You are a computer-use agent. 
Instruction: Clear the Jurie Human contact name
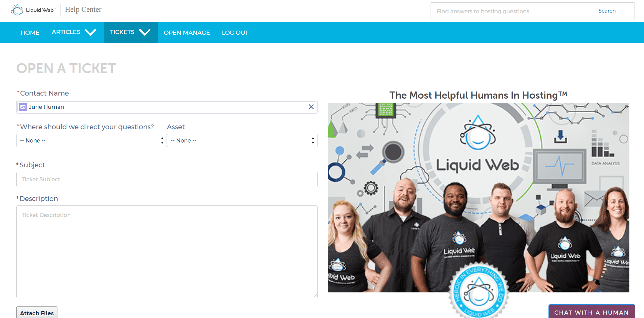pos(311,107)
